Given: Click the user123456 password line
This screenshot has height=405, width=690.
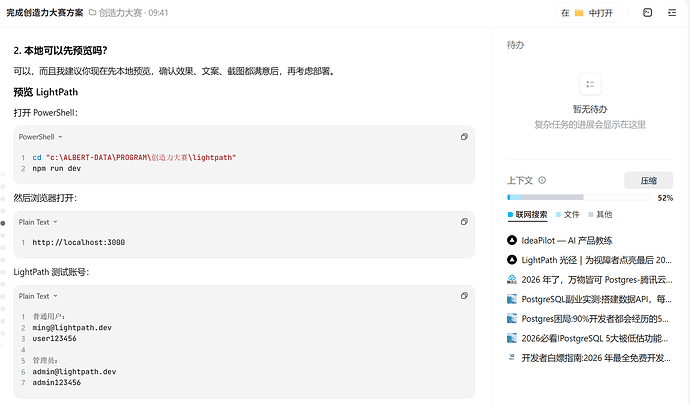Looking at the screenshot, I should click(x=54, y=339).
